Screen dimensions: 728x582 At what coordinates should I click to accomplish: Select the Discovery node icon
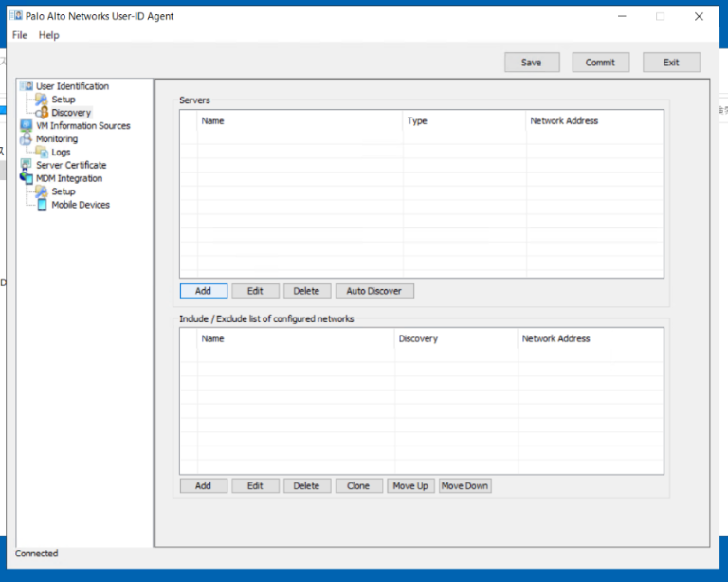pyautogui.click(x=42, y=112)
